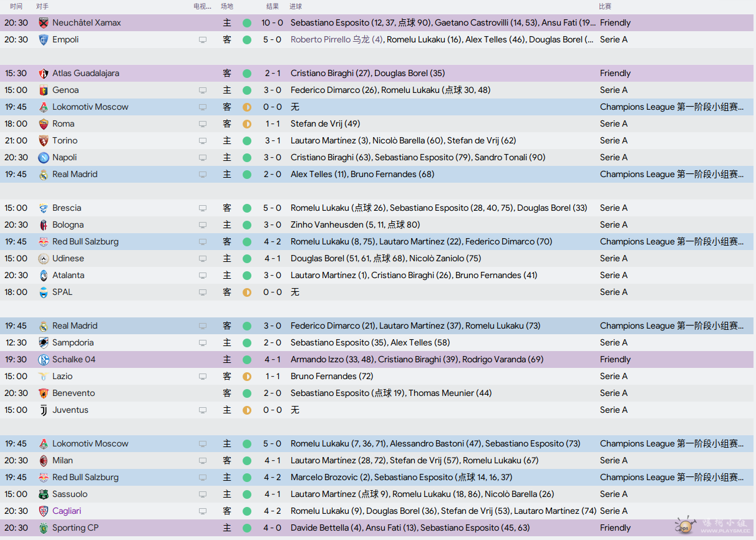Screen dimensions: 756x540
Task: Open the Cagliari team link
Action: click(67, 511)
